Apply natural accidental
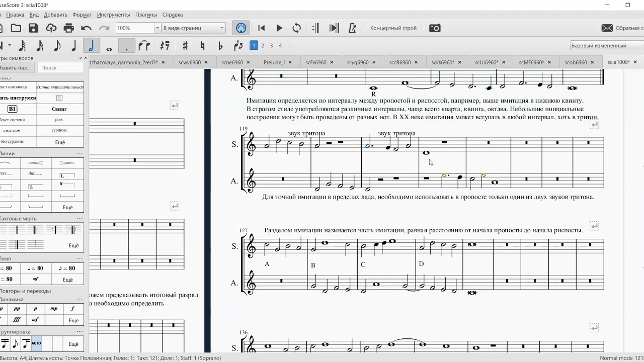This screenshot has width=644, height=362. click(x=203, y=46)
